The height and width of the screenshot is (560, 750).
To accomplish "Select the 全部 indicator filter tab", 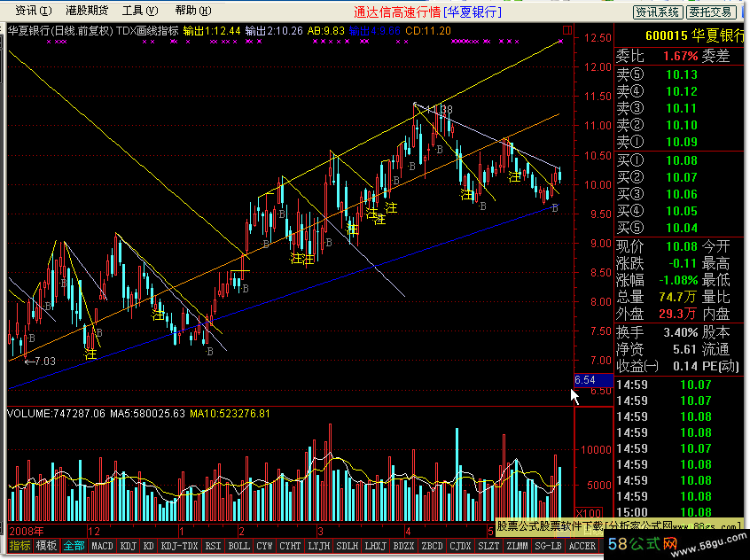I will [x=74, y=546].
